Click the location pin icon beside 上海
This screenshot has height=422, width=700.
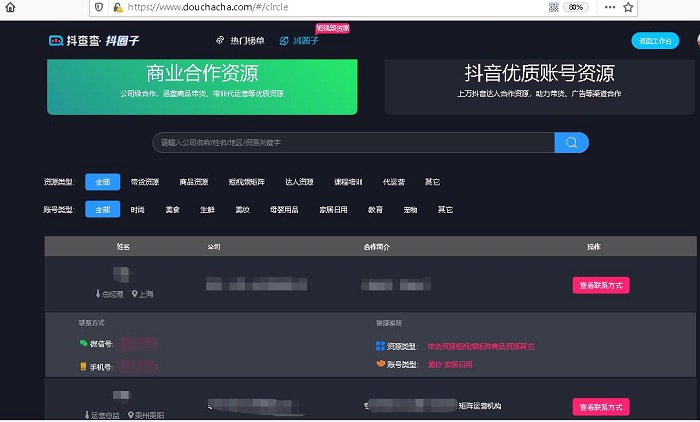click(x=134, y=294)
